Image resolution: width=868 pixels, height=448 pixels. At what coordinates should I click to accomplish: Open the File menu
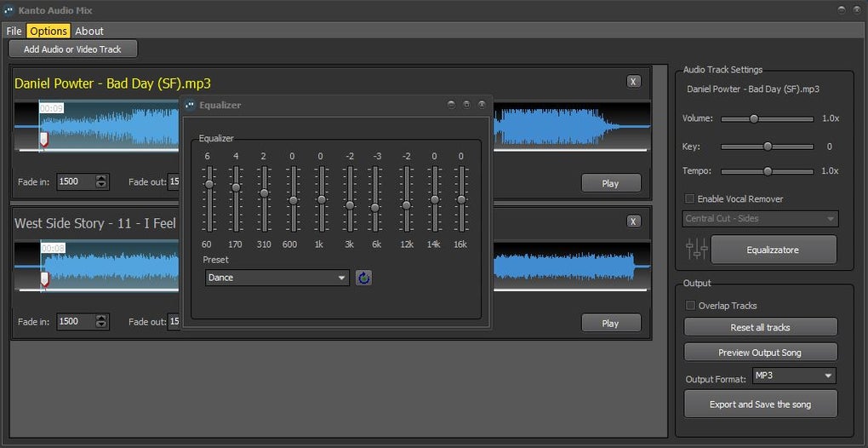(x=14, y=31)
